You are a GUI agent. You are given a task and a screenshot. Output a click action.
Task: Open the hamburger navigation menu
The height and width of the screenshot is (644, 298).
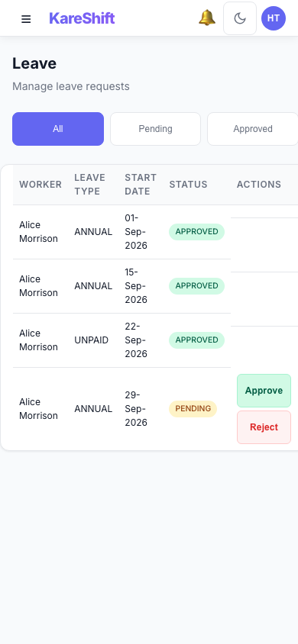26,19
